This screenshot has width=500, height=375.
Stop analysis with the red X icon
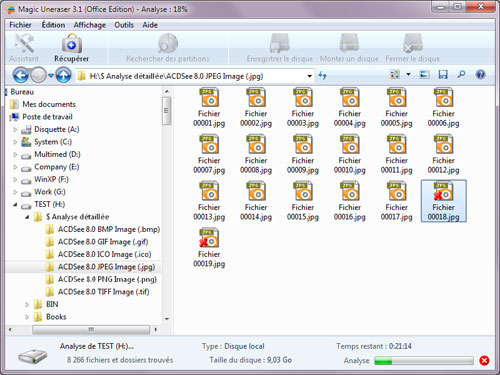tap(484, 360)
